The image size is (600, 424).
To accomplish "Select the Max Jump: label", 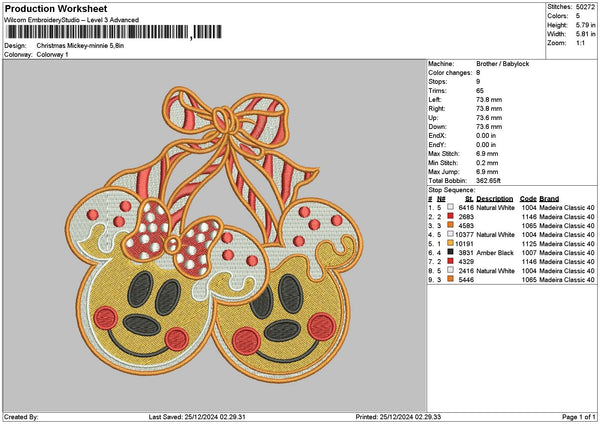I will click(x=443, y=172).
